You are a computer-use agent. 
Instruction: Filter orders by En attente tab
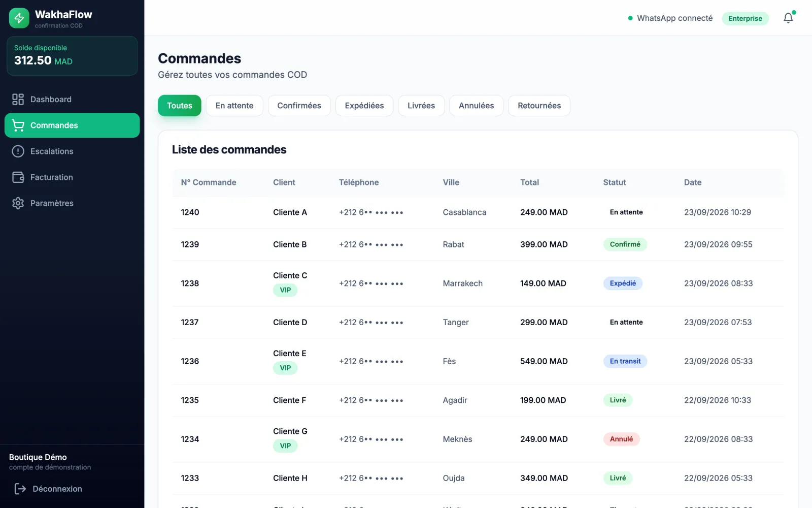click(x=234, y=106)
